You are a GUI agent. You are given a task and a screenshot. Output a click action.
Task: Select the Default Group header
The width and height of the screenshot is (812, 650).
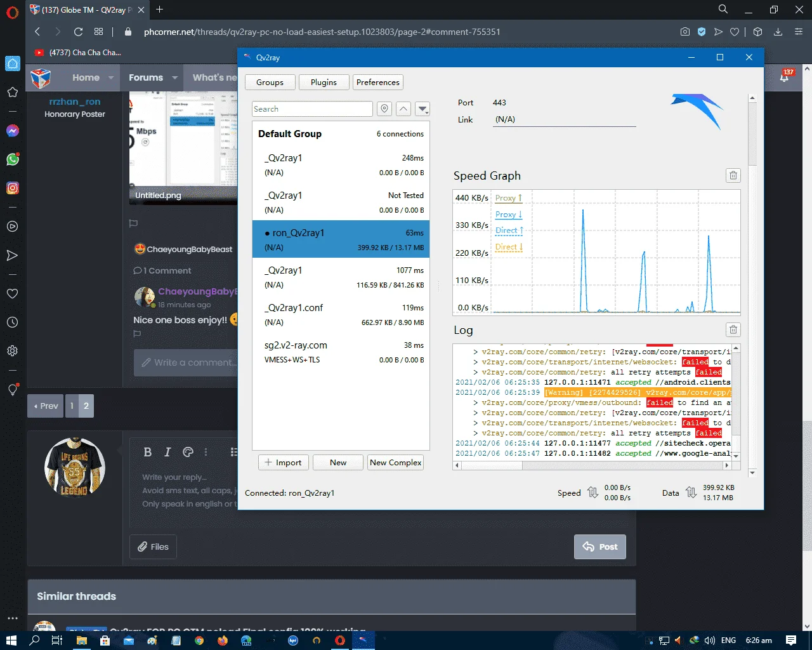click(x=341, y=134)
